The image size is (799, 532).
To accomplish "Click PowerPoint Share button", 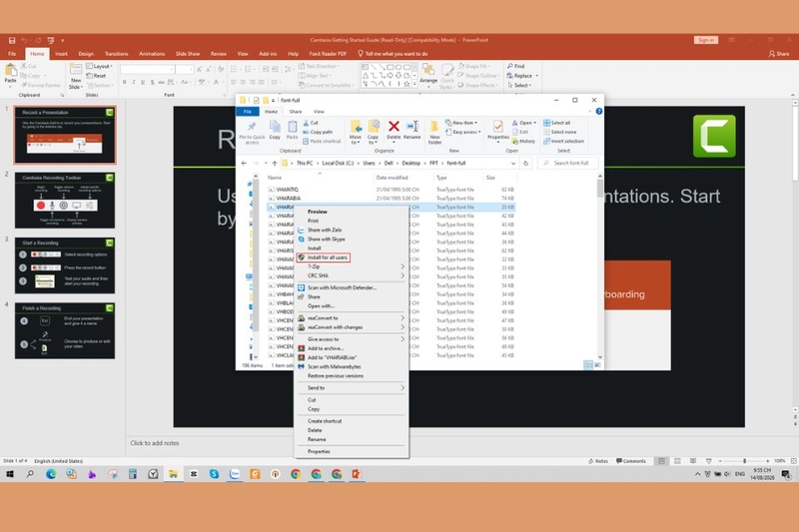I will pyautogui.click(x=779, y=54).
